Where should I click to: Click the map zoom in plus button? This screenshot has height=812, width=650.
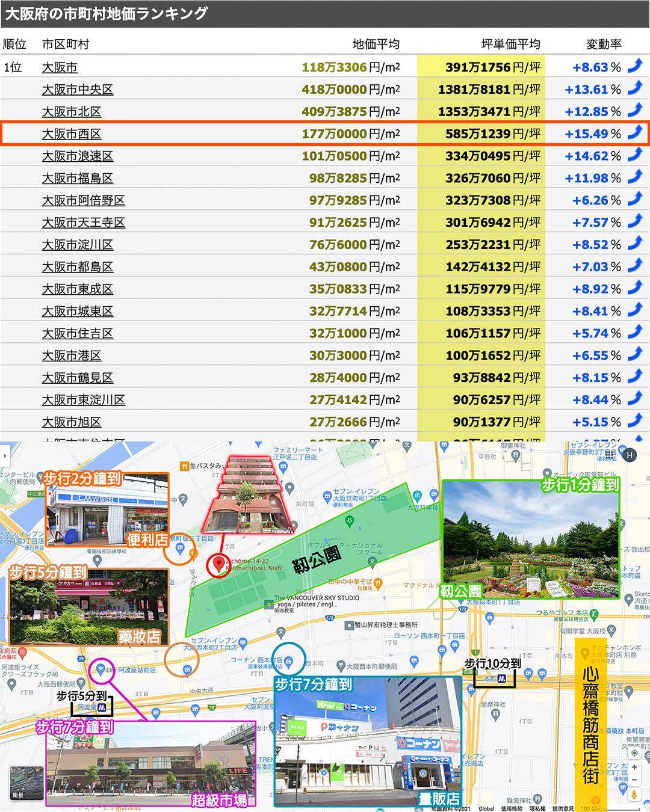[634, 767]
